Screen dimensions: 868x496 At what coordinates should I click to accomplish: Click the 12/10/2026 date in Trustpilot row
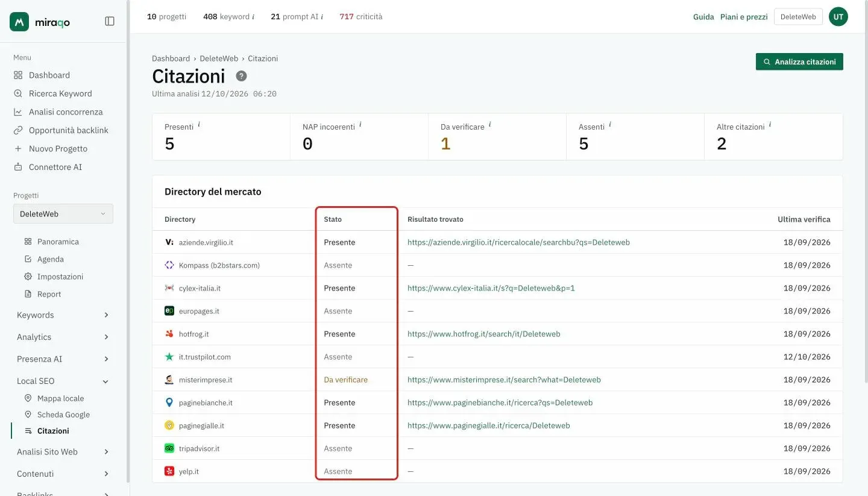pyautogui.click(x=807, y=357)
